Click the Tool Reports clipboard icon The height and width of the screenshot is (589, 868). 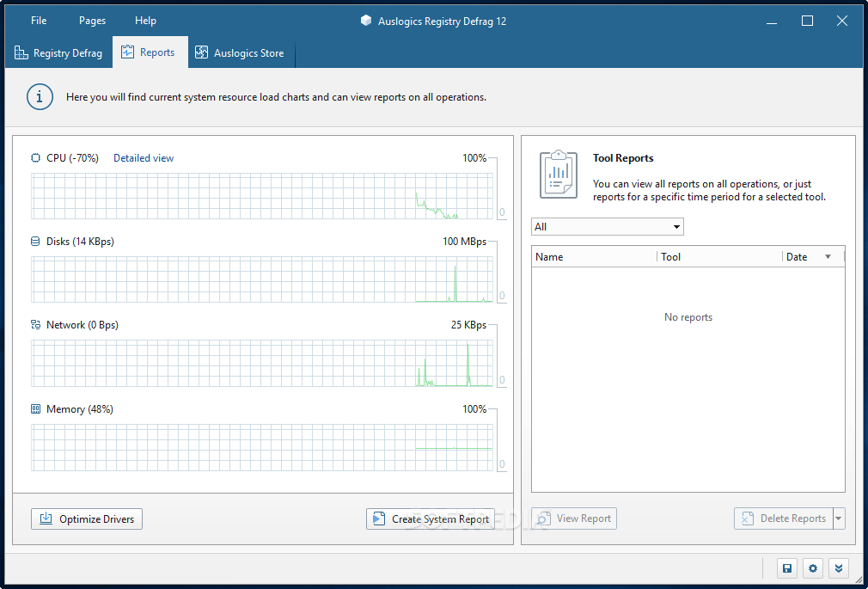[x=558, y=175]
